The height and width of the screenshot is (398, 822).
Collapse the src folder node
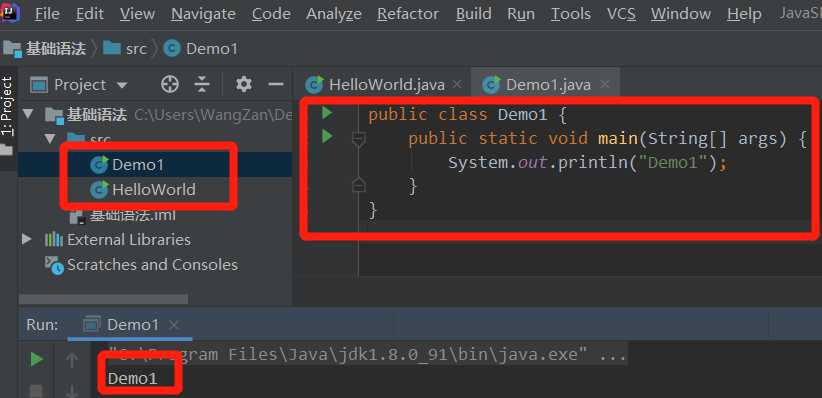click(51, 139)
